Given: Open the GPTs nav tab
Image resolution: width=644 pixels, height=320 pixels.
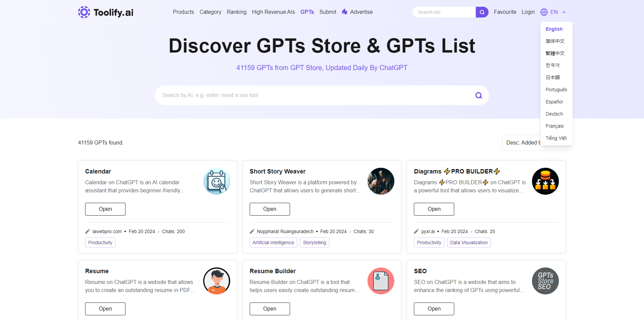Looking at the screenshot, I should click(x=307, y=12).
